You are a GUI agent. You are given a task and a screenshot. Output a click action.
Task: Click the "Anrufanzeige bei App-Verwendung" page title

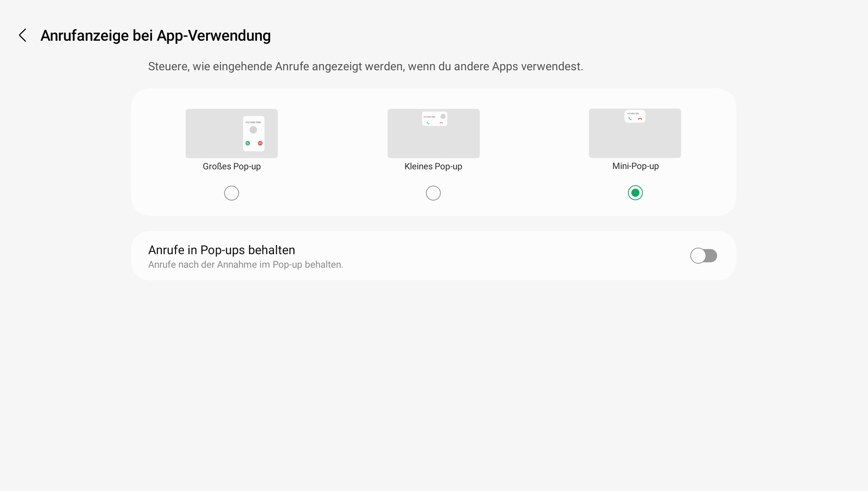point(156,35)
